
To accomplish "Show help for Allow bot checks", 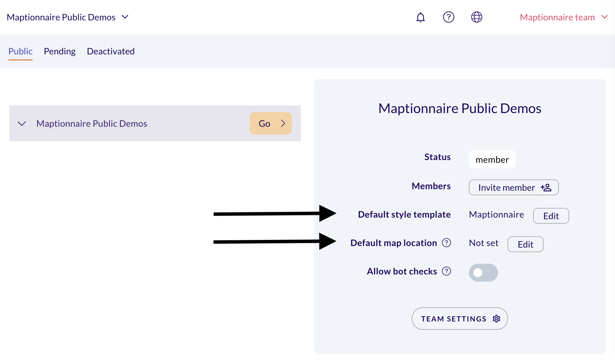I will (x=446, y=271).
